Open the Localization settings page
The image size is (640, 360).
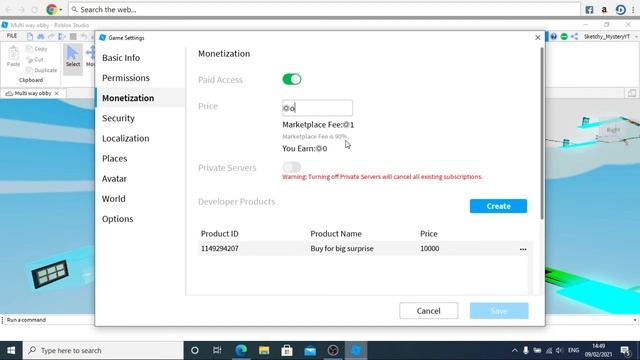(x=126, y=138)
